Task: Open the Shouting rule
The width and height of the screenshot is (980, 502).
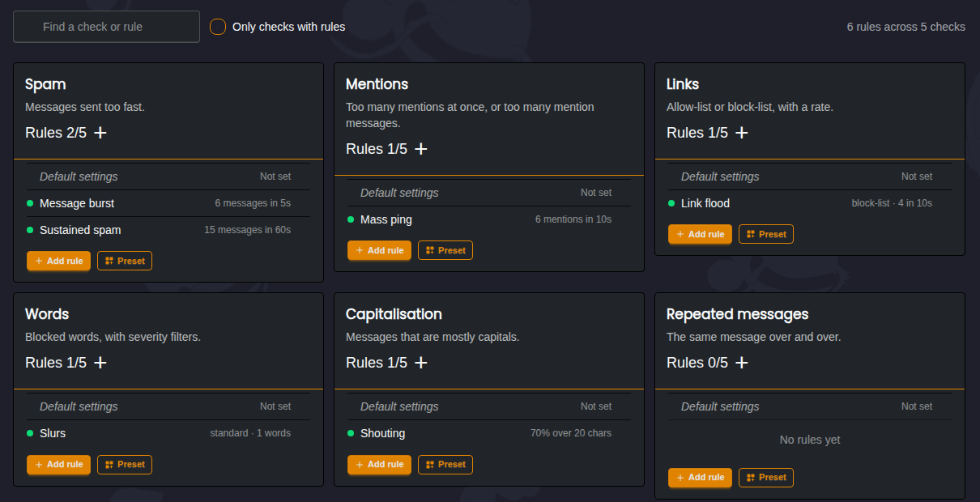Action: click(x=489, y=433)
